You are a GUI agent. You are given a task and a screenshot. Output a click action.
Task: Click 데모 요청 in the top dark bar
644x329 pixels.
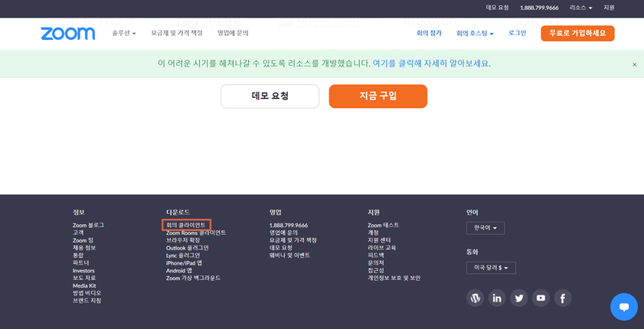click(498, 8)
